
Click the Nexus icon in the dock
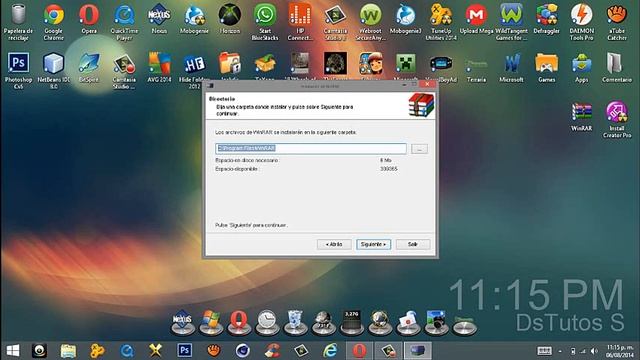[182, 322]
